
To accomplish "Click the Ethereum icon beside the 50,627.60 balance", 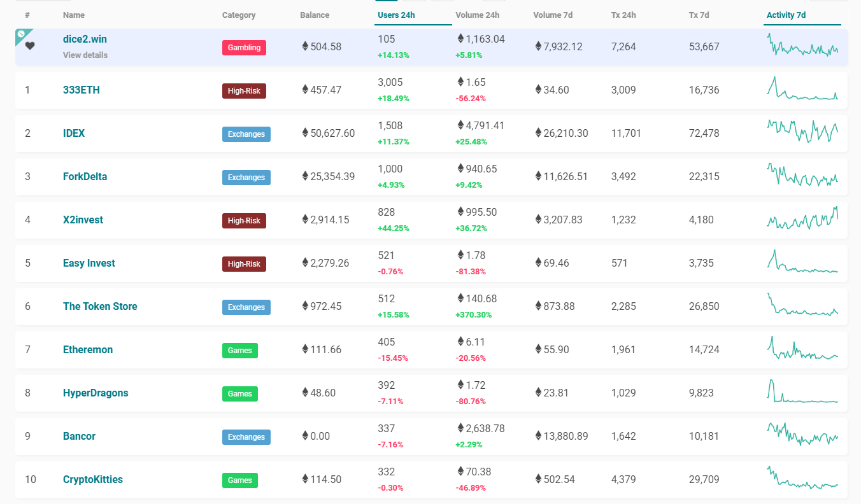I will coord(305,133).
